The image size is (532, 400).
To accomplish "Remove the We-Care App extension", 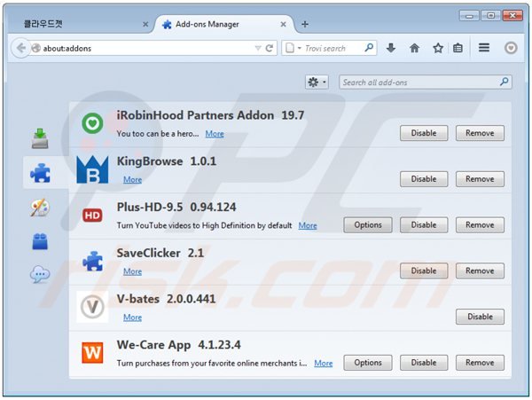I will [480, 363].
